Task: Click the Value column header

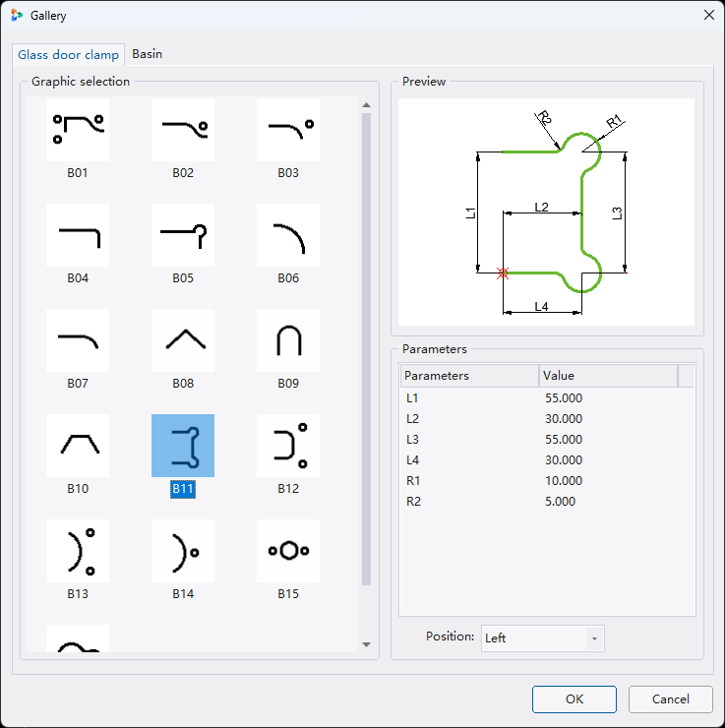Action: tap(608, 376)
